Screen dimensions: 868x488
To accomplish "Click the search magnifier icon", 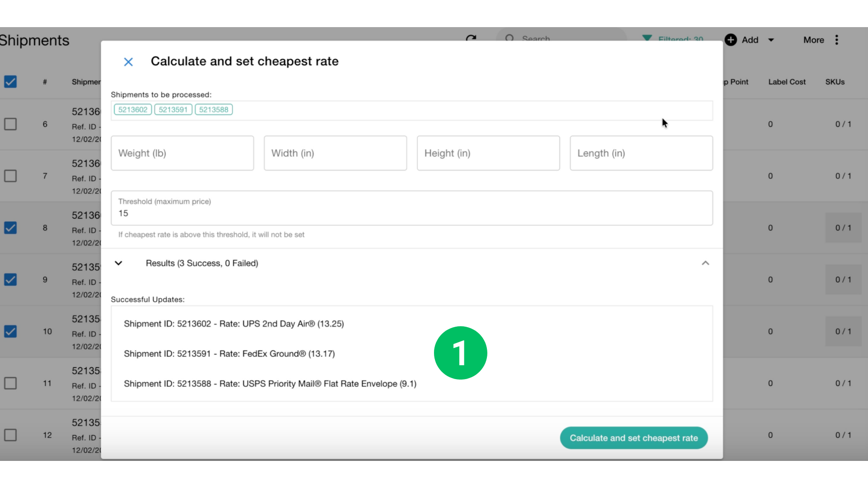I will 509,38.
